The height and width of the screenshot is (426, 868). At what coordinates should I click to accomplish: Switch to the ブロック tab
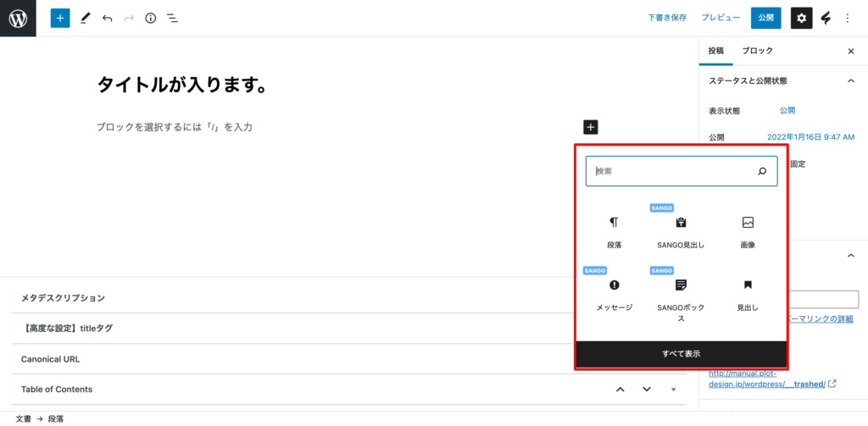click(757, 51)
